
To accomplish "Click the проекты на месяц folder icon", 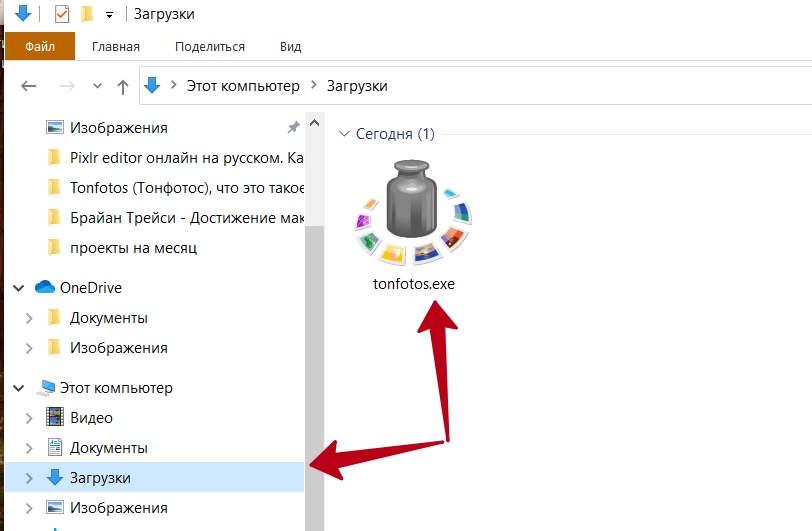I will 54,247.
